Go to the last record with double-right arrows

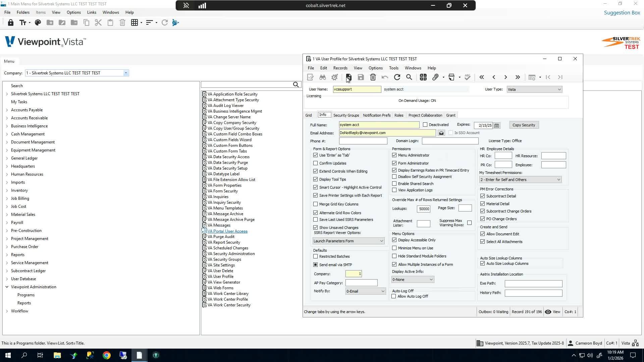click(x=518, y=77)
